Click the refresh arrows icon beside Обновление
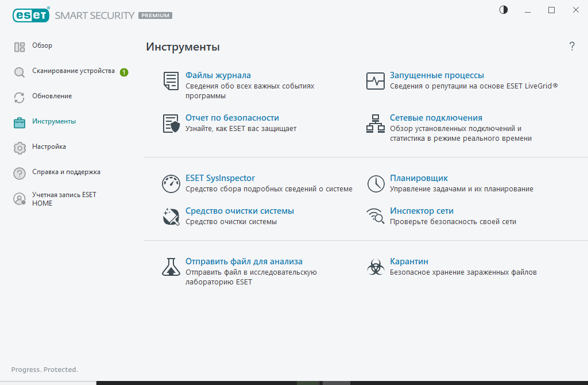 (20, 98)
